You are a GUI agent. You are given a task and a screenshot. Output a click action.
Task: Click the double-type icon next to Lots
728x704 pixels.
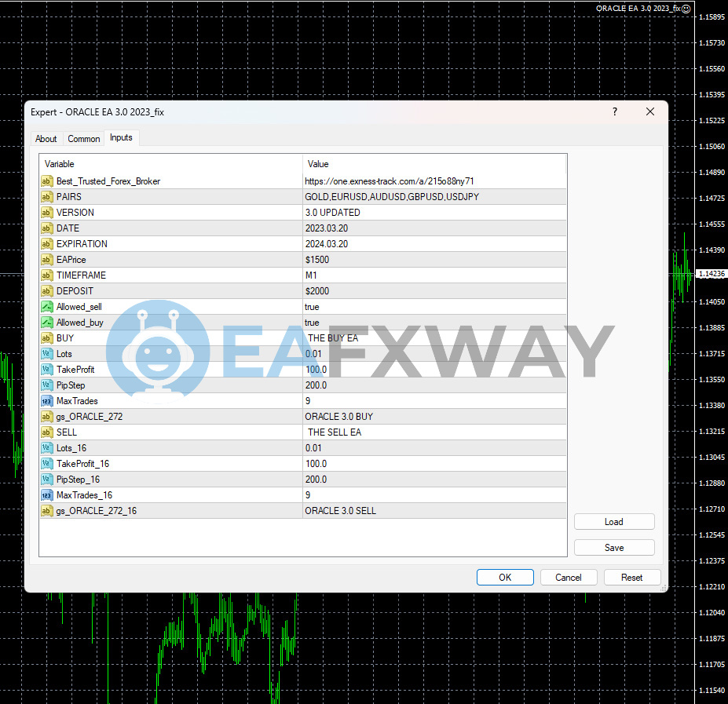47,354
